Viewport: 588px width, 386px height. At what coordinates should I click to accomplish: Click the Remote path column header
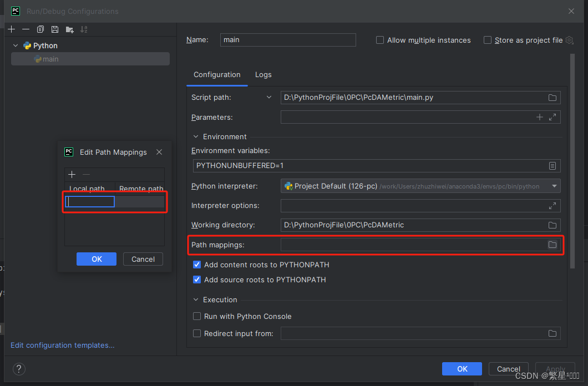[140, 189]
